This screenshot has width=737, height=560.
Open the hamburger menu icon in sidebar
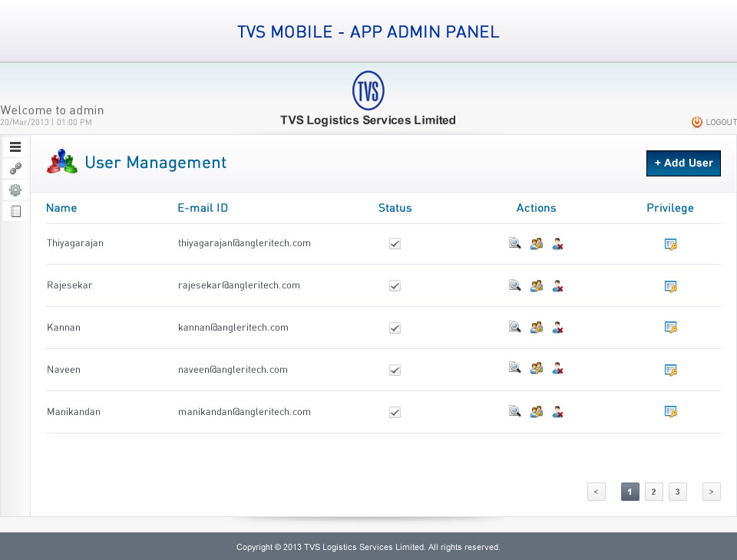pos(15,147)
